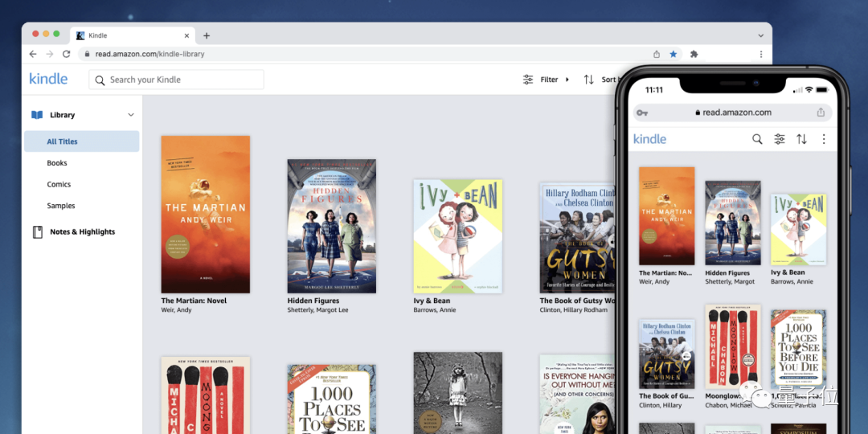Click 'Barrows, Annie' author text on desktop

coord(435,310)
